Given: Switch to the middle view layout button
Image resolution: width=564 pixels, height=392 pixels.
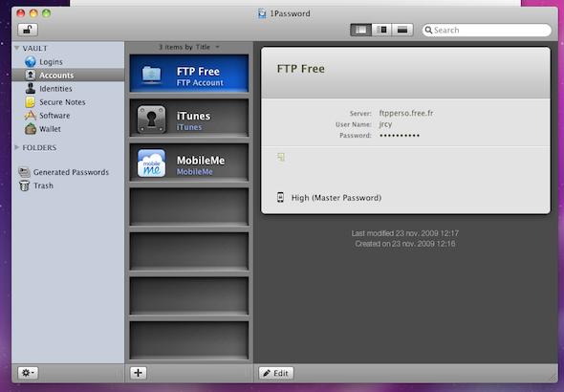Looking at the screenshot, I should (x=382, y=30).
